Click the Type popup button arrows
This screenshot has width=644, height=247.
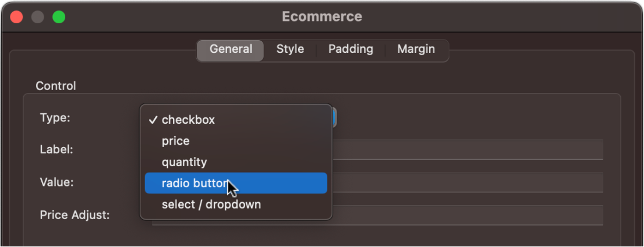click(334, 119)
